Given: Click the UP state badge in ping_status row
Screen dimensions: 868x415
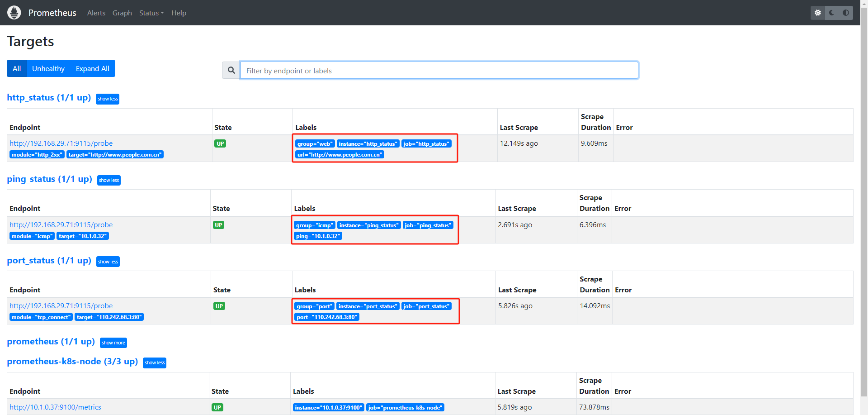Looking at the screenshot, I should tap(219, 225).
